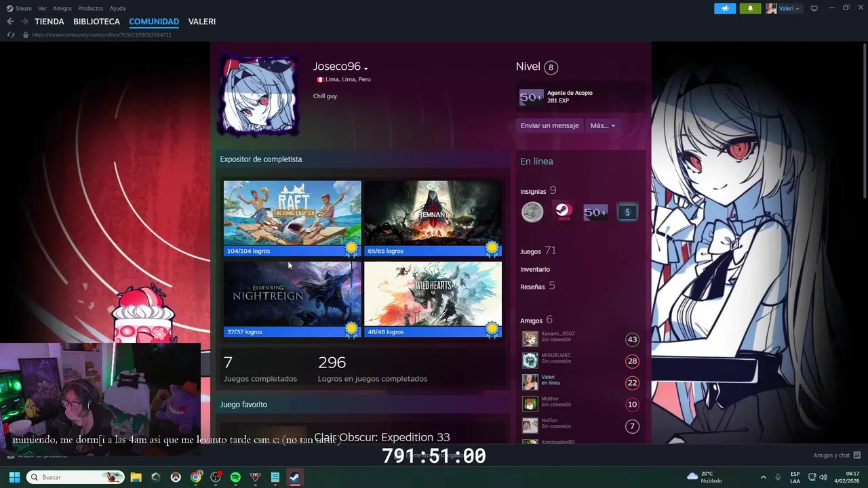This screenshot has height=488, width=868.
Task: Click the tray microphone icon
Action: (778, 477)
